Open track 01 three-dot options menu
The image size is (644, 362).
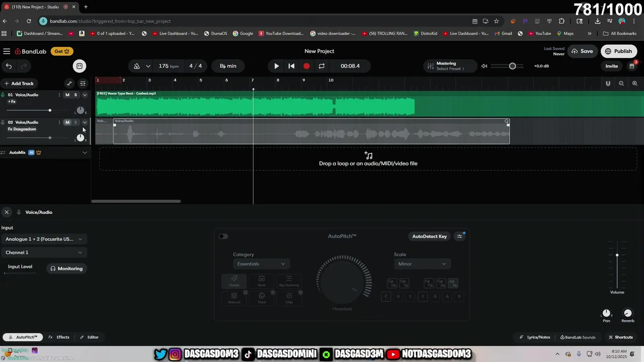(x=59, y=95)
